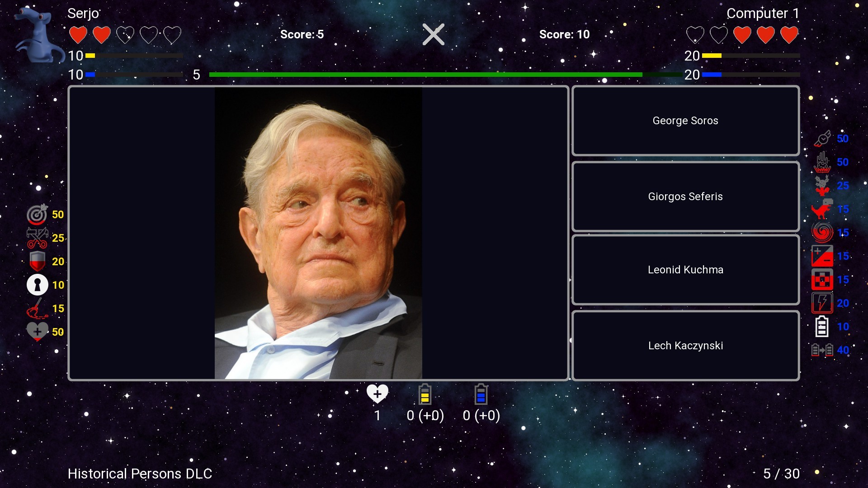Click the Serjo player name

point(83,14)
